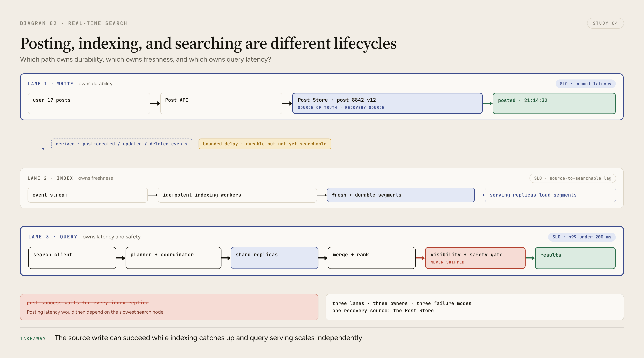Click 'Posting latency would then depend' sentence
The width and height of the screenshot is (644, 358).
96,312
